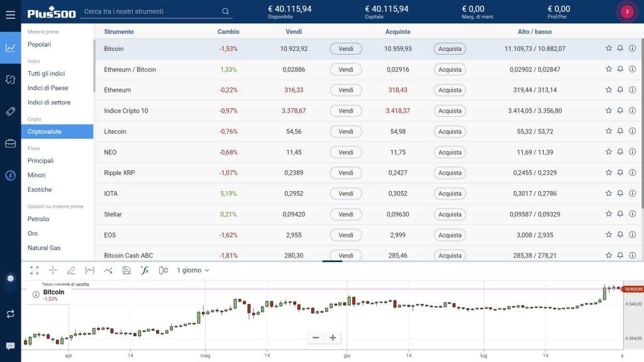Favorite Stellar with the star icon

609,214
